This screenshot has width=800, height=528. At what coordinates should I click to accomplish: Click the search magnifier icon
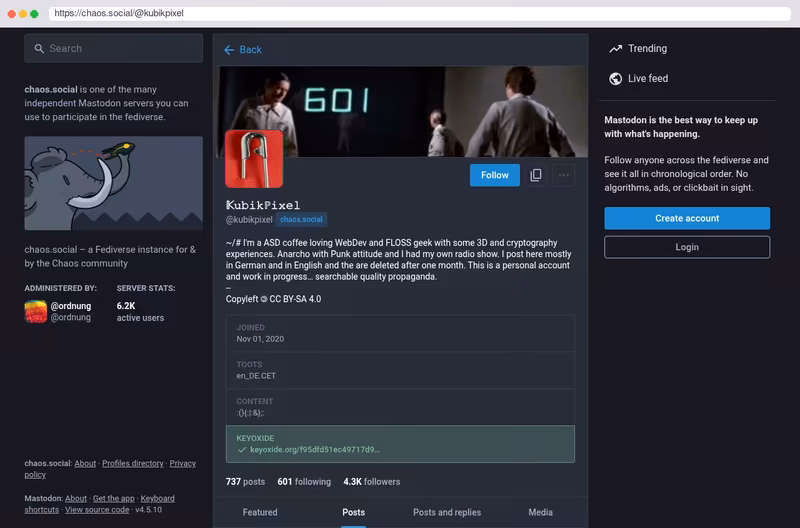[x=39, y=48]
